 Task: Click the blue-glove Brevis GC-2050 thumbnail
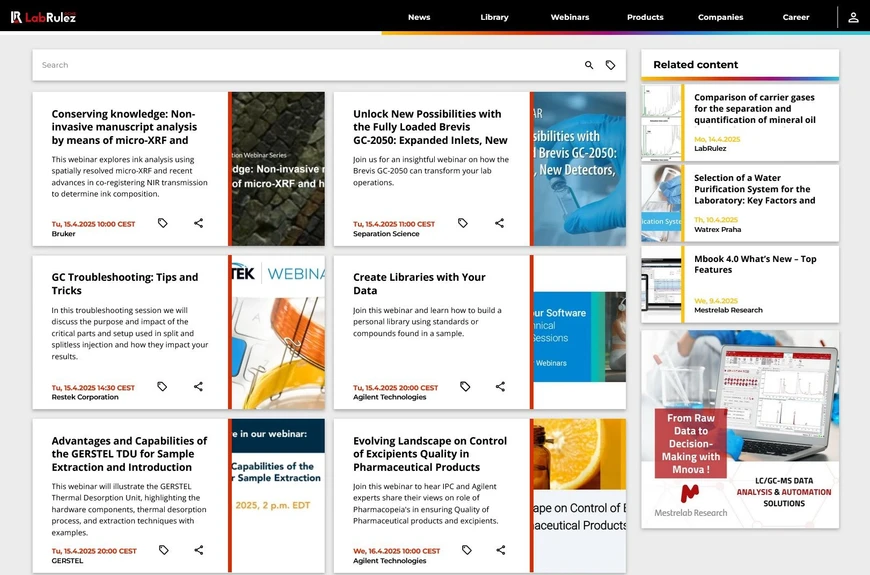[x=580, y=169]
